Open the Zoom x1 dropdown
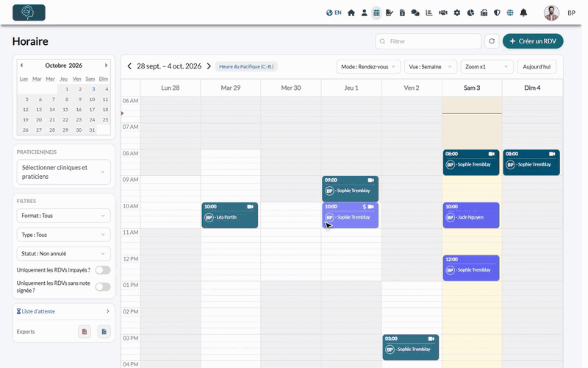This screenshot has width=588, height=368. (x=487, y=67)
